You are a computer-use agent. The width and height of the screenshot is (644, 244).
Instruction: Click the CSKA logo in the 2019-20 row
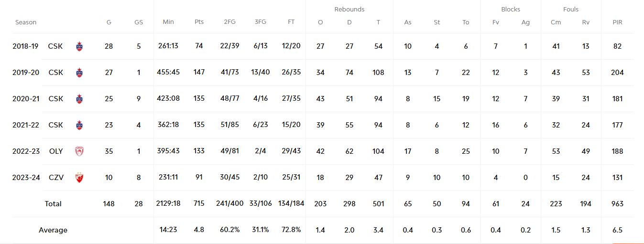79,73
